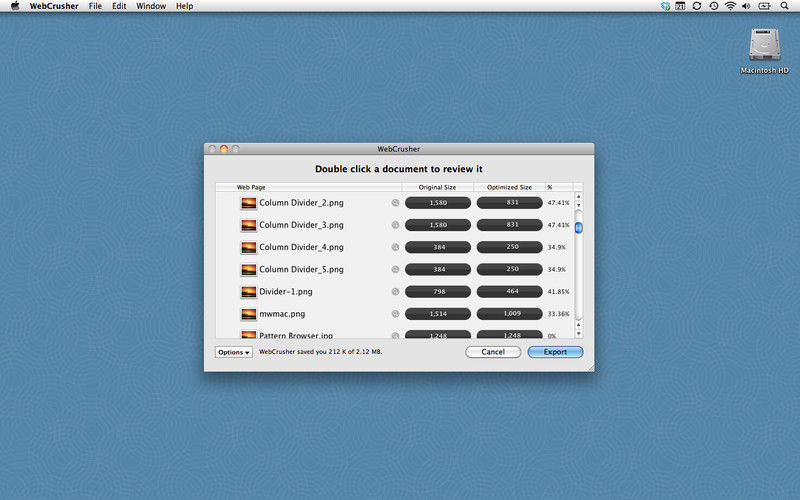
Task: Sort by the Original Size column header
Action: (438, 187)
